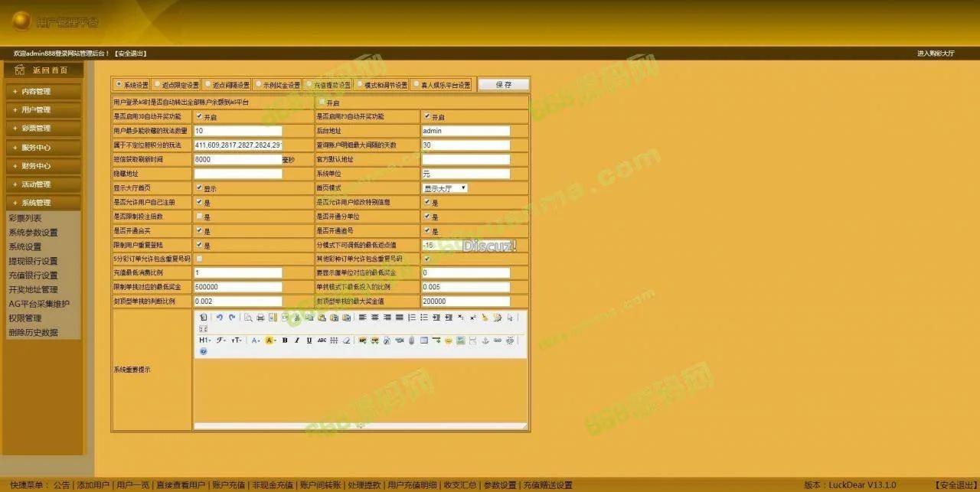Click the Underline icon in editor
The height and width of the screenshot is (492, 980).
(309, 340)
